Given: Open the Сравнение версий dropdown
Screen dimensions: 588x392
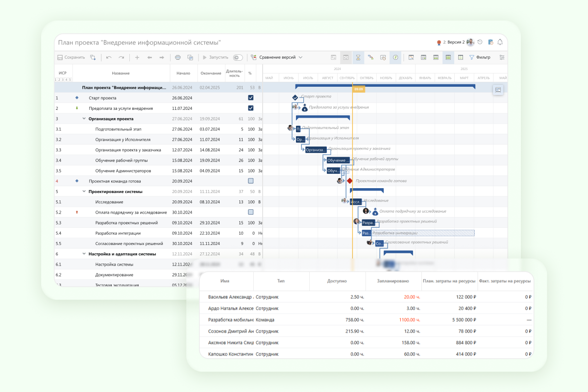Looking at the screenshot, I should (277, 57).
